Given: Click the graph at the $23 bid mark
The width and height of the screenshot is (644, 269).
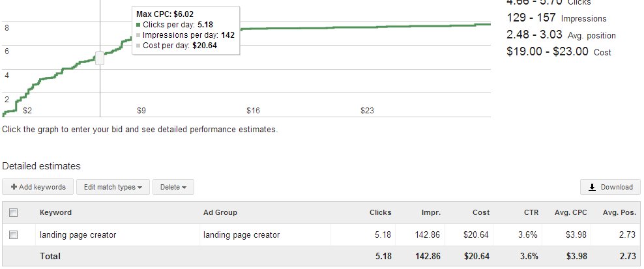Looking at the screenshot, I should point(367,111).
